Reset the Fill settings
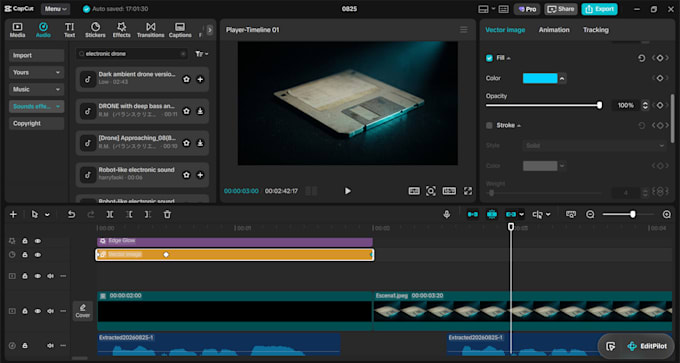 641,58
